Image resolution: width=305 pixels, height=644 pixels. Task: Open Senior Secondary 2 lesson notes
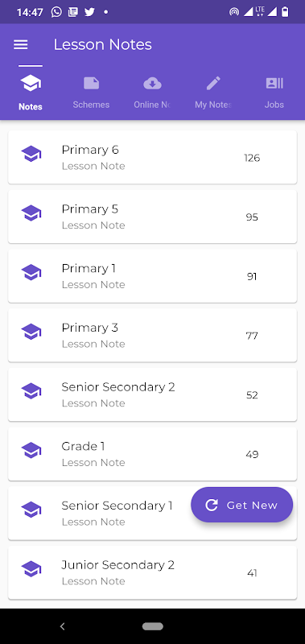tap(152, 394)
